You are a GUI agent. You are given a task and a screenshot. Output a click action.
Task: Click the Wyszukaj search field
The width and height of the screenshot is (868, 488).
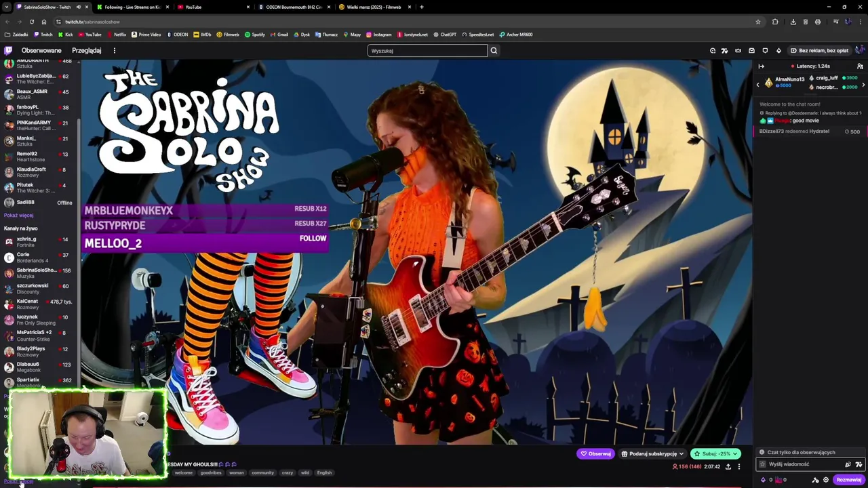427,50
